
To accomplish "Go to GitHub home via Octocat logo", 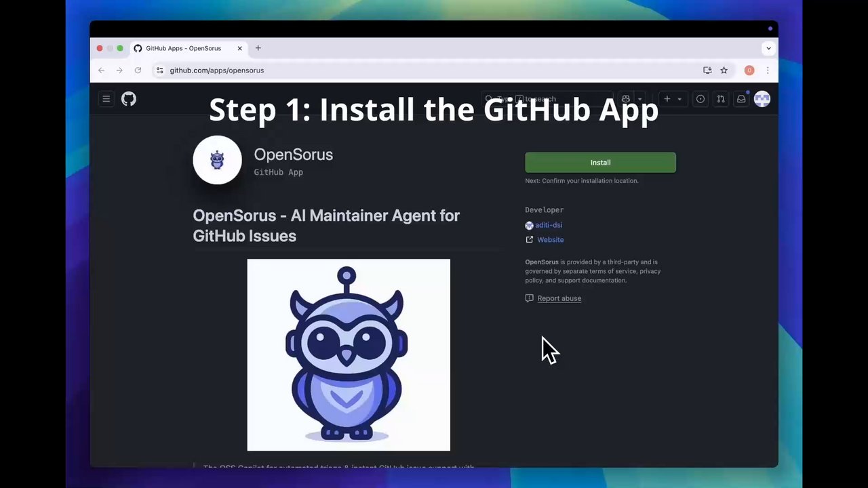I will point(129,99).
